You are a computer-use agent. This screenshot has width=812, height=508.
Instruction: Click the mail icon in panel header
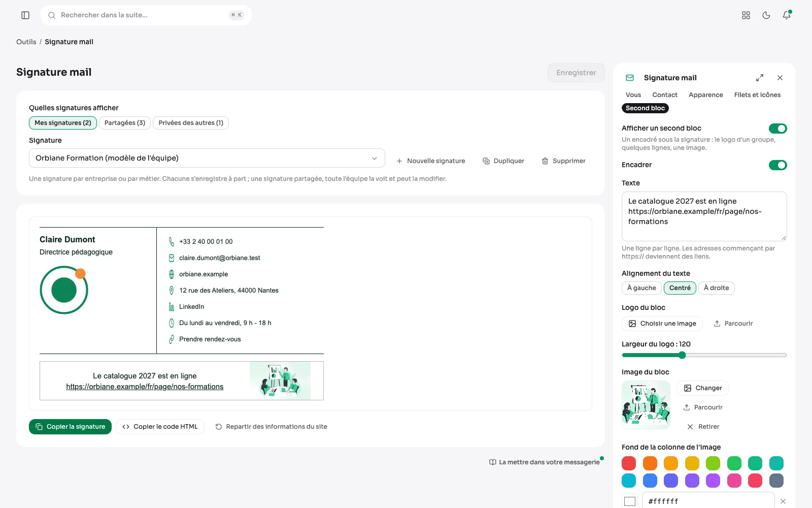coord(630,78)
